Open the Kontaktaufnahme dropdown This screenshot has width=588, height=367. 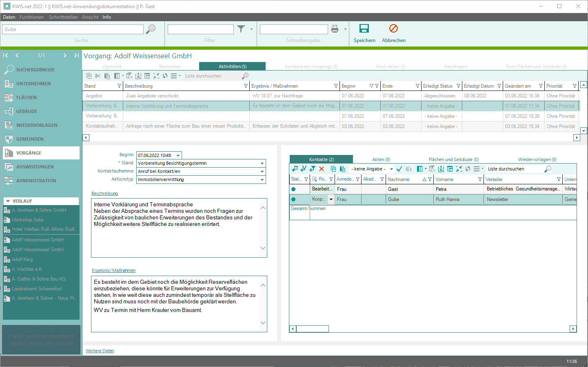click(x=262, y=171)
